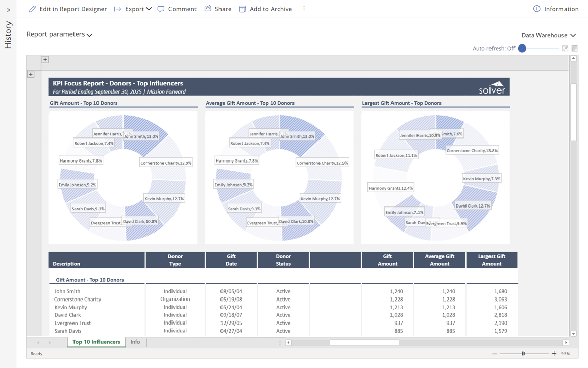Viewport: 588px width, 368px height.
Task: Click the zoom level slider handle
Action: point(523,353)
